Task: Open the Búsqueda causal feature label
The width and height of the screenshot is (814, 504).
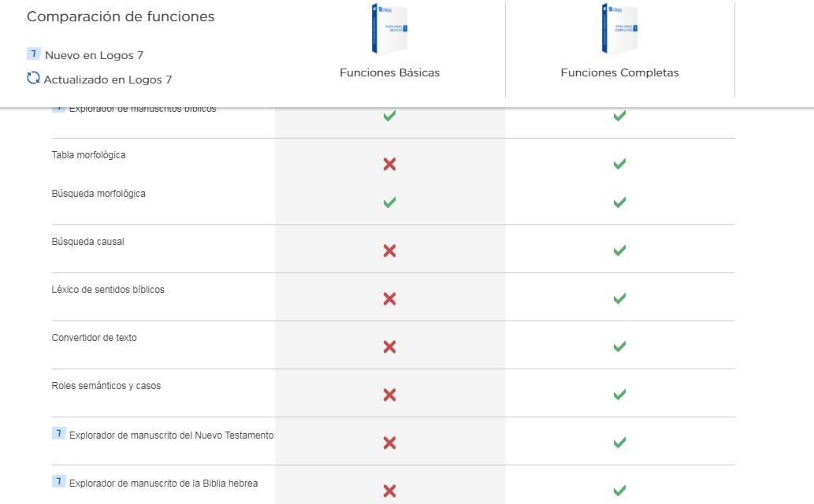Action: tap(87, 242)
